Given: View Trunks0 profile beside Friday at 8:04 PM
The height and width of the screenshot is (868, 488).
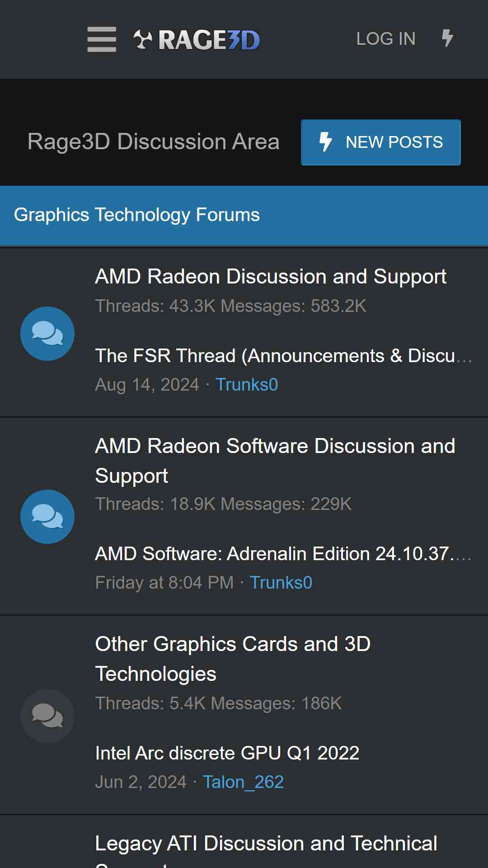Looking at the screenshot, I should tap(281, 583).
